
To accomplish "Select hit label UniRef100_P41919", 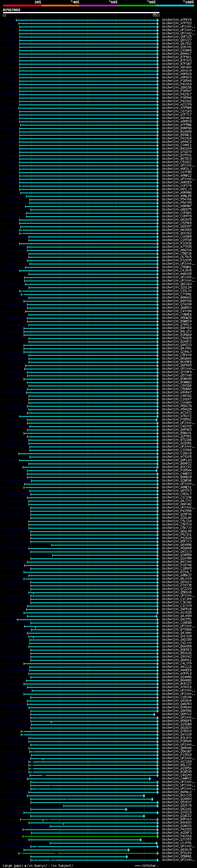I will 177,84.
